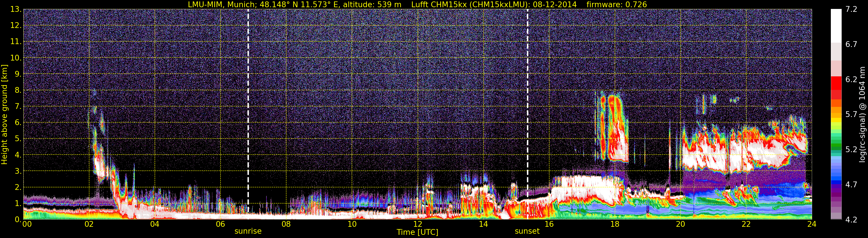
Task: Click the white top segment of the colorbar
Action: click(x=836, y=26)
